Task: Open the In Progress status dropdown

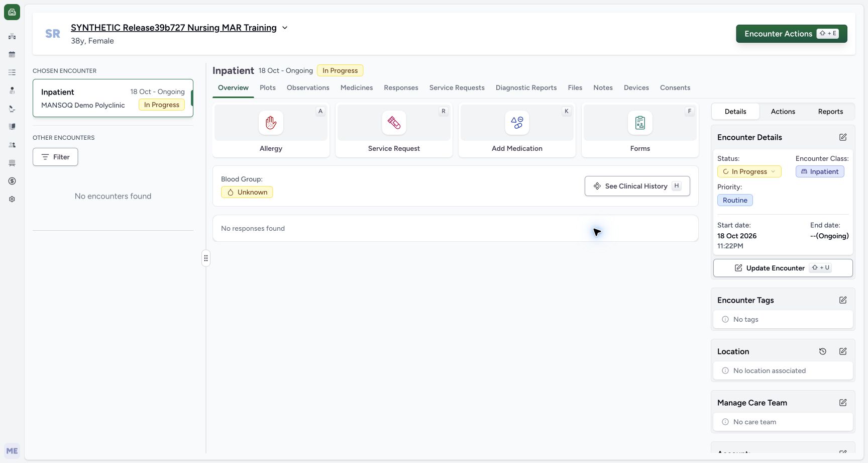Action: coord(749,171)
